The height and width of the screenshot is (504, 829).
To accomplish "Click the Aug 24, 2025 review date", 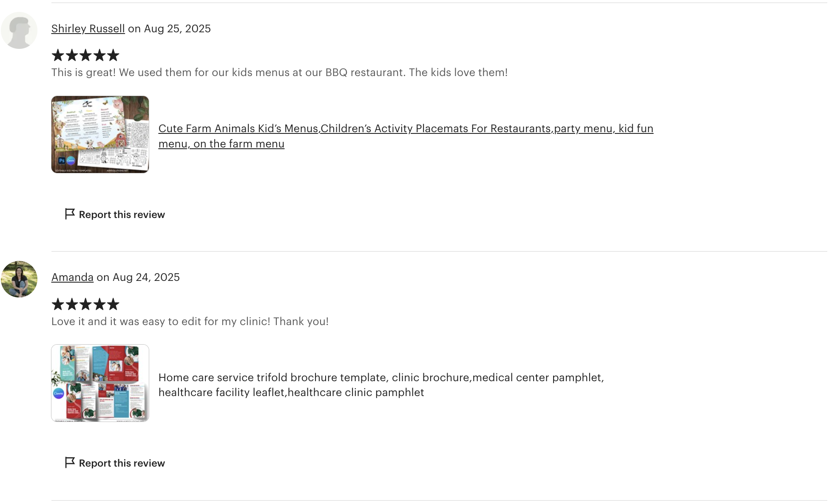I will [x=146, y=277].
